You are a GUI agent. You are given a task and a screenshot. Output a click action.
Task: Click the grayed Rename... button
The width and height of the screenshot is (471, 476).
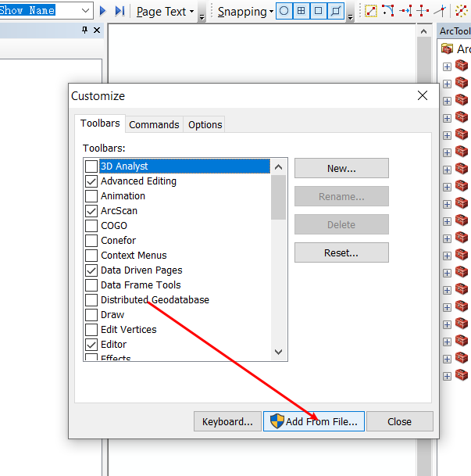341,196
